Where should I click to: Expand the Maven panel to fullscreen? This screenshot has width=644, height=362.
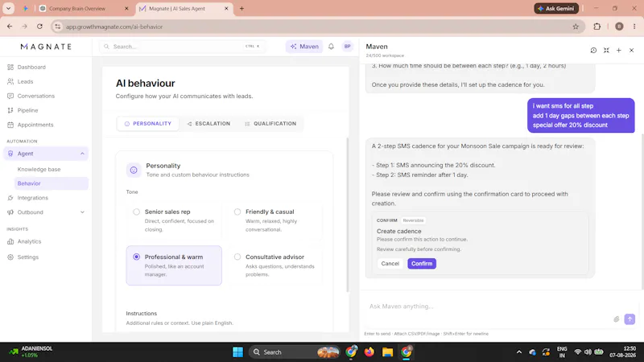606,50
